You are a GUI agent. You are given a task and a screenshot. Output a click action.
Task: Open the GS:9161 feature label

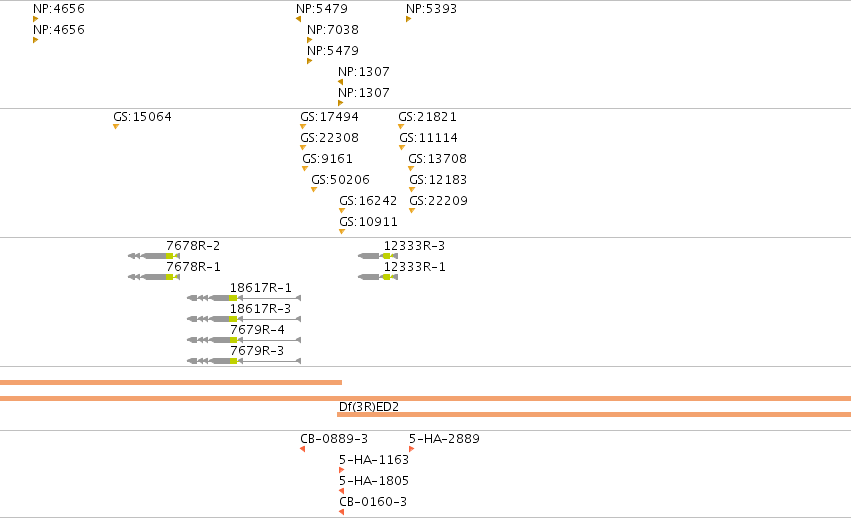click(x=327, y=159)
